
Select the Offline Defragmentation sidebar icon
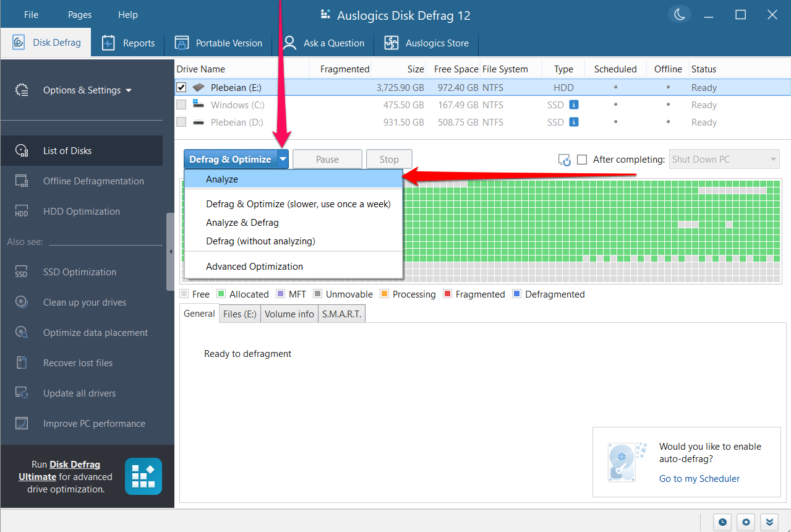[21, 181]
